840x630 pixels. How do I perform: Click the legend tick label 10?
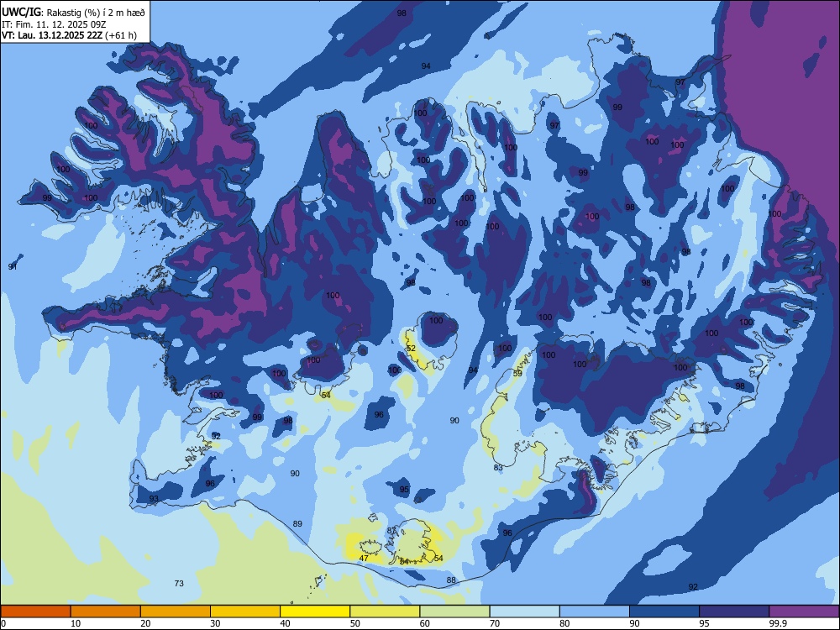pyautogui.click(x=76, y=623)
